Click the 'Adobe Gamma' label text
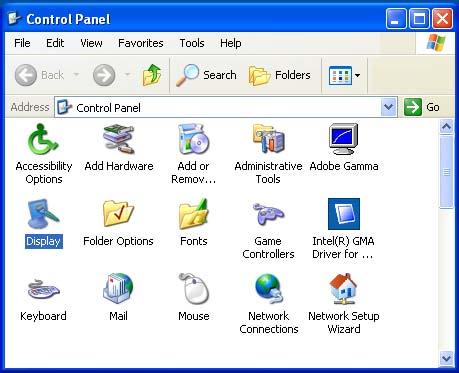 (x=344, y=166)
